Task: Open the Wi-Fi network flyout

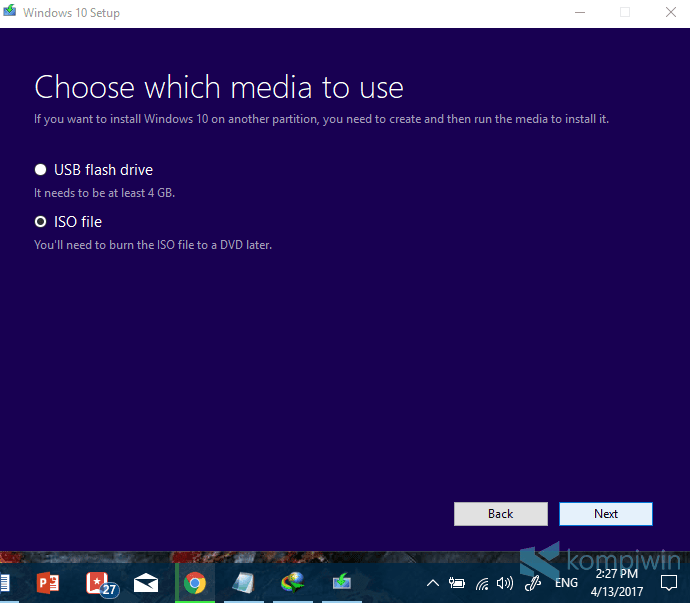Action: coord(482,584)
